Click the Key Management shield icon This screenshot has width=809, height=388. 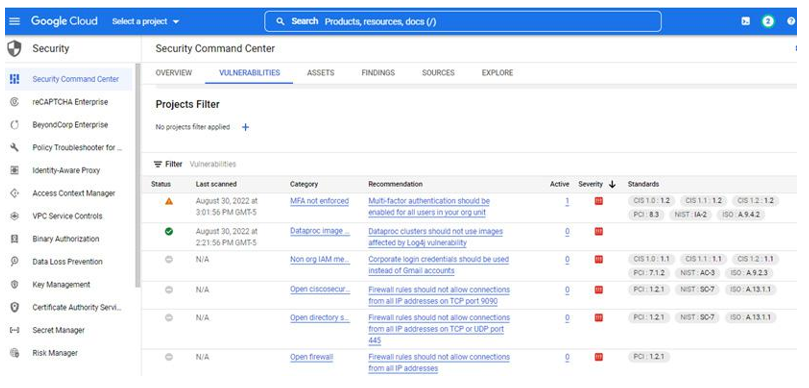[14, 284]
